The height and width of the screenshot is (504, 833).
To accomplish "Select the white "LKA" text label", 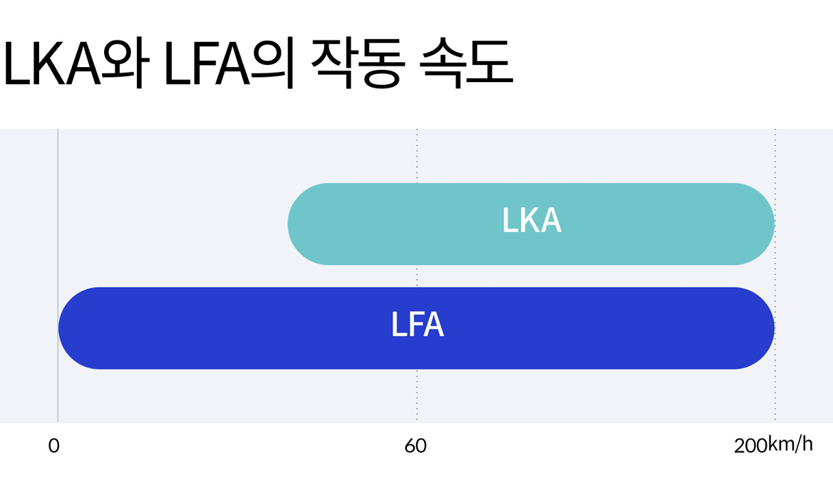I will [x=532, y=221].
